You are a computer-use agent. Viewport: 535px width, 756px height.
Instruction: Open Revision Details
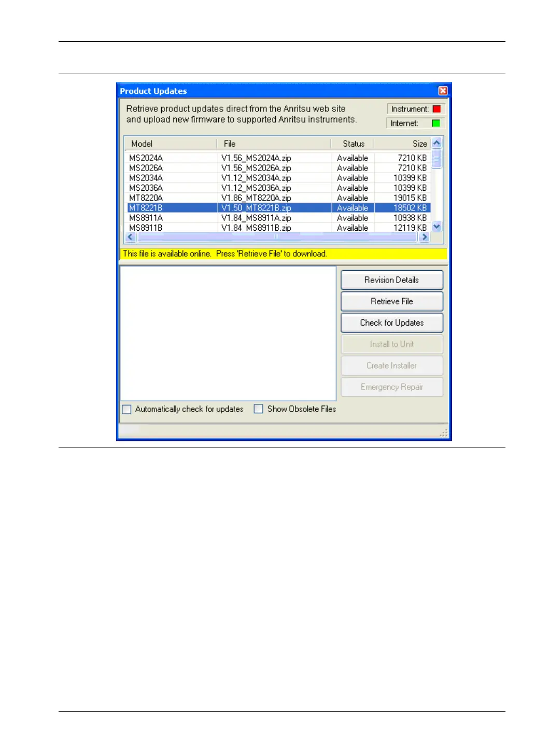click(x=392, y=280)
